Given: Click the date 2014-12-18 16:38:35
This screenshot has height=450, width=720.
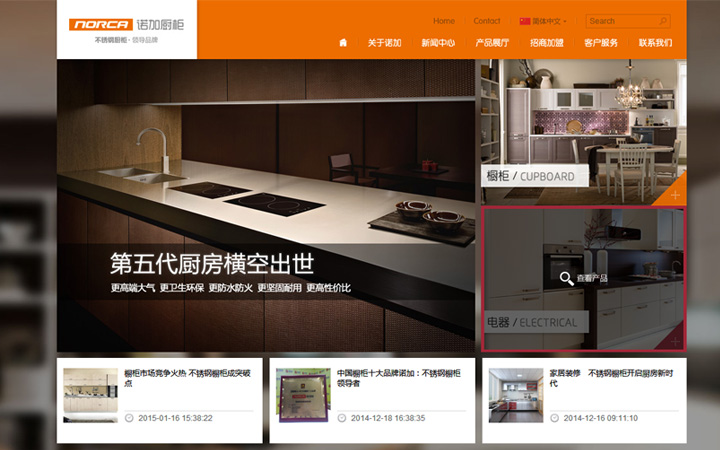Looking at the screenshot, I should click(388, 418).
